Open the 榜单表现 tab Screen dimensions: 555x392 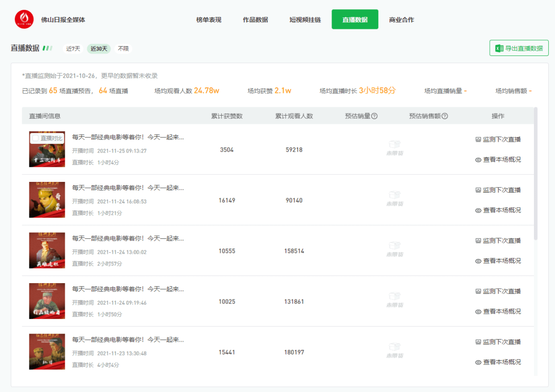point(209,20)
